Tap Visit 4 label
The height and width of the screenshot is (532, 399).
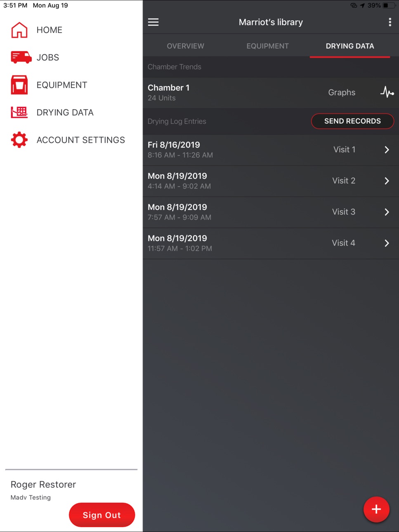point(343,243)
